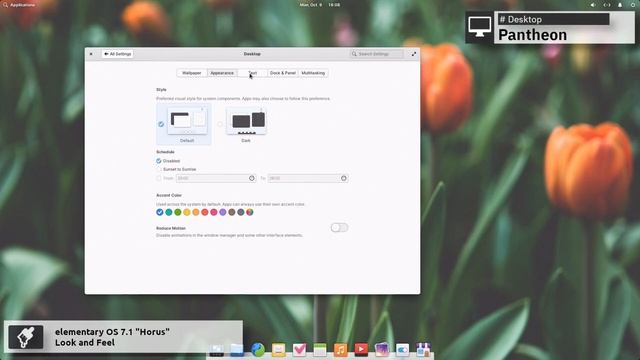The image size is (640, 360).
Task: Choose the blue accent color
Action: (x=160, y=212)
